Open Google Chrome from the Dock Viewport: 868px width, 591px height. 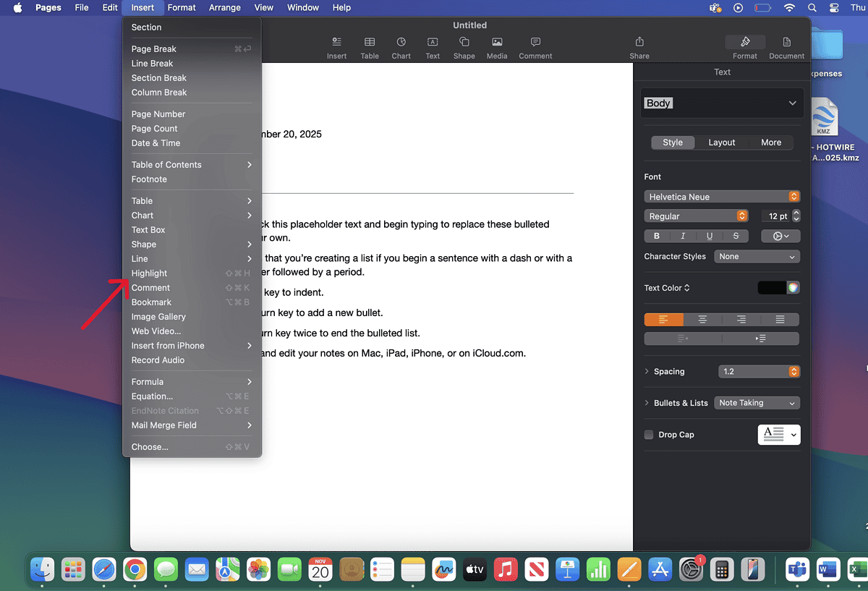pos(134,570)
